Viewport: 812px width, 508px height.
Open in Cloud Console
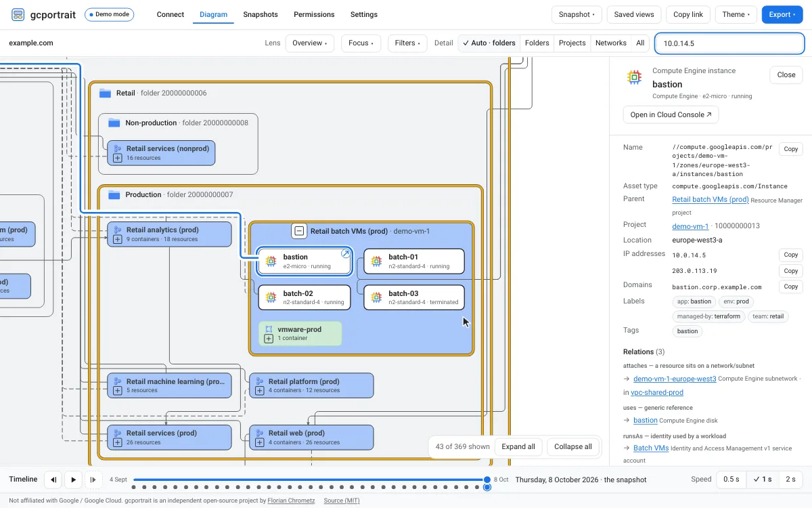(x=671, y=114)
